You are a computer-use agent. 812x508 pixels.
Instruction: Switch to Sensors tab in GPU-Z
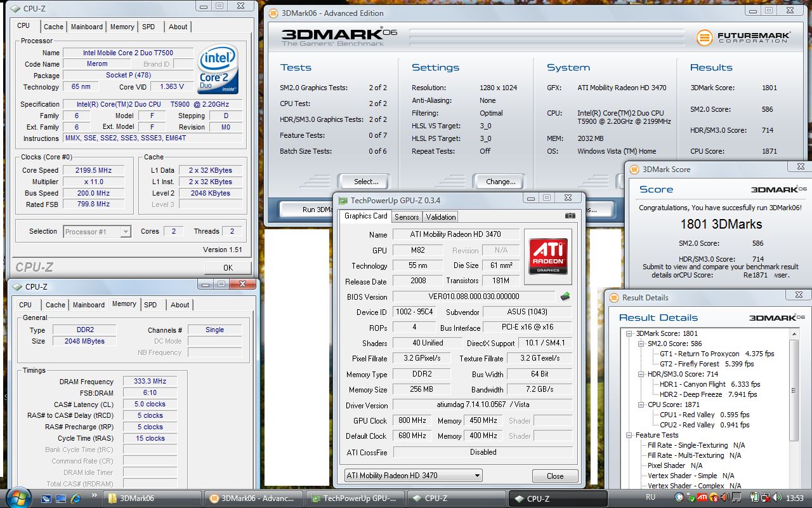coord(407,217)
